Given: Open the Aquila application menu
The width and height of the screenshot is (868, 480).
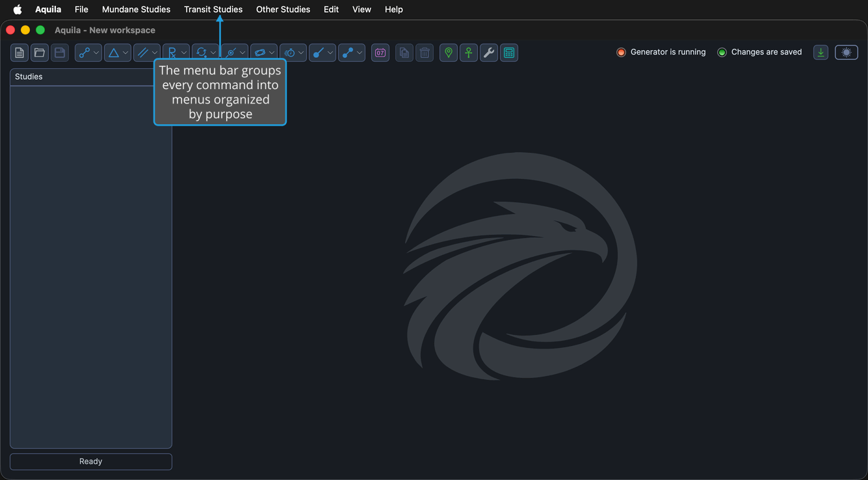Looking at the screenshot, I should tap(48, 9).
